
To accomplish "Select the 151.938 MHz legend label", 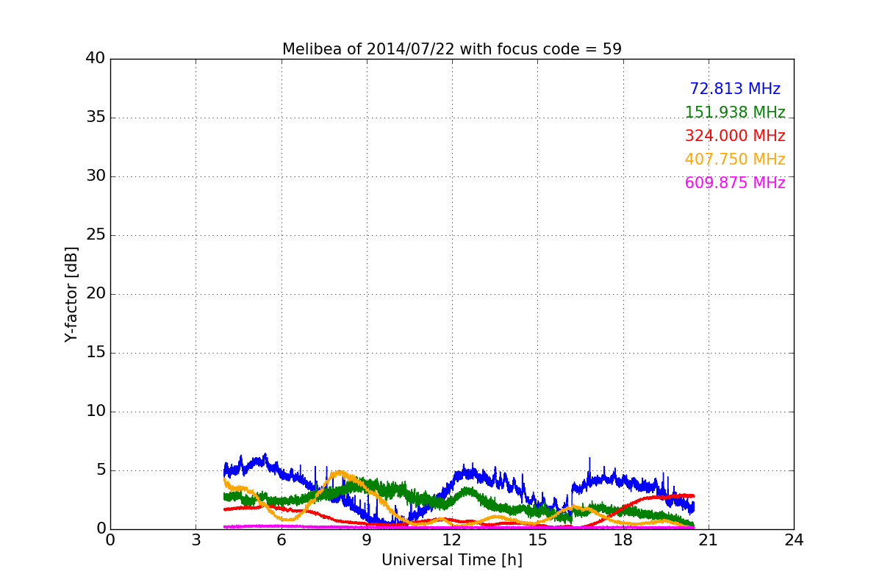I will [735, 112].
